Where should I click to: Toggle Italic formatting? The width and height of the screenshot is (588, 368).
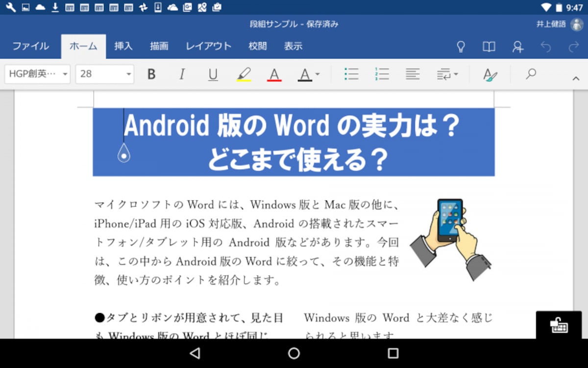pyautogui.click(x=182, y=74)
